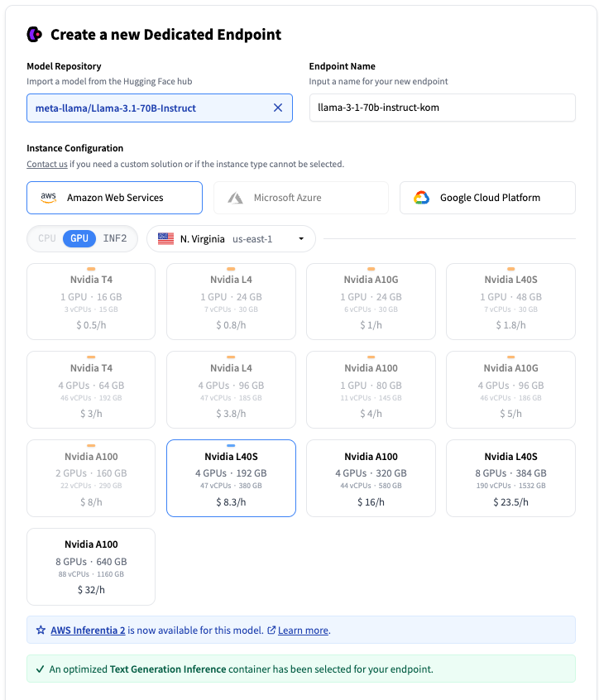Click the Hugging Face Endpoints logo icon

point(34,34)
